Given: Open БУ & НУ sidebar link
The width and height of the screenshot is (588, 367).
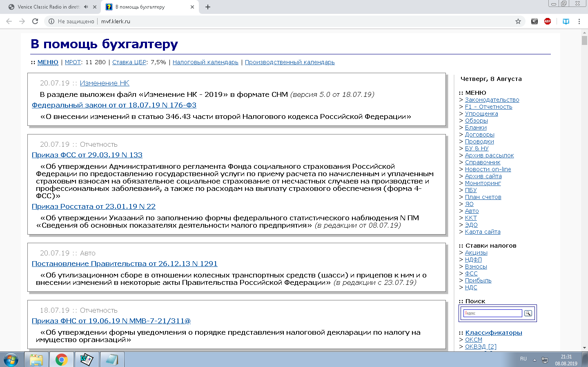Looking at the screenshot, I should [477, 148].
